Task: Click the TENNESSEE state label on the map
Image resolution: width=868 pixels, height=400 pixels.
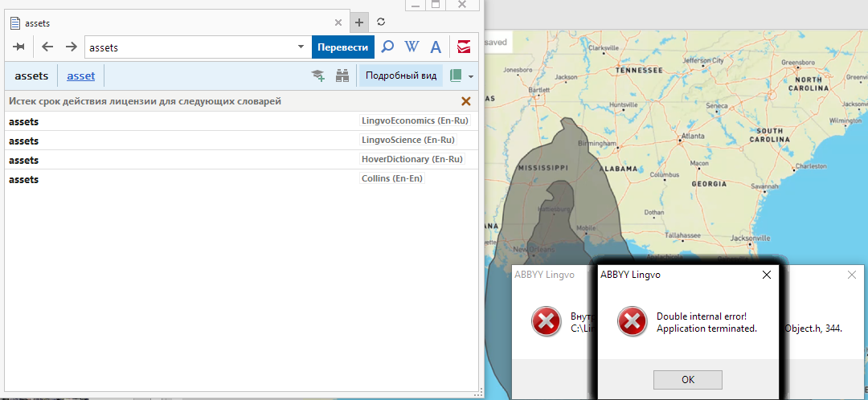Action: point(638,71)
